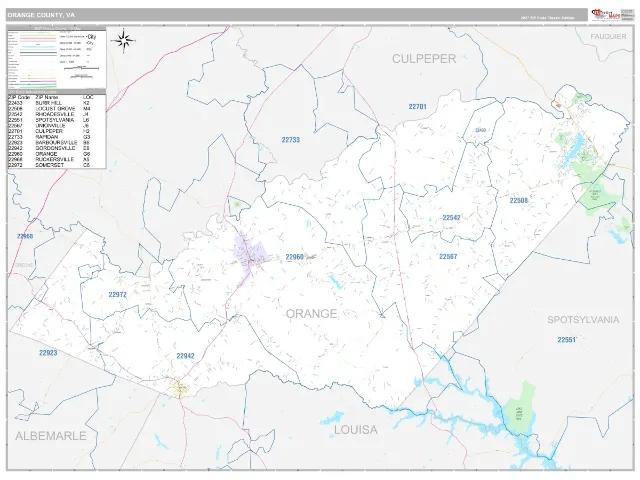Click the CULPEPER county label on map
The height and width of the screenshot is (480, 640).
coord(424,59)
